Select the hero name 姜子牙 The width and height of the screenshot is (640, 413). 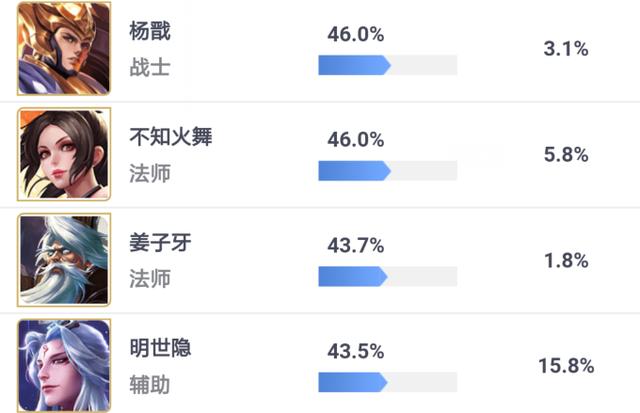[160, 242]
